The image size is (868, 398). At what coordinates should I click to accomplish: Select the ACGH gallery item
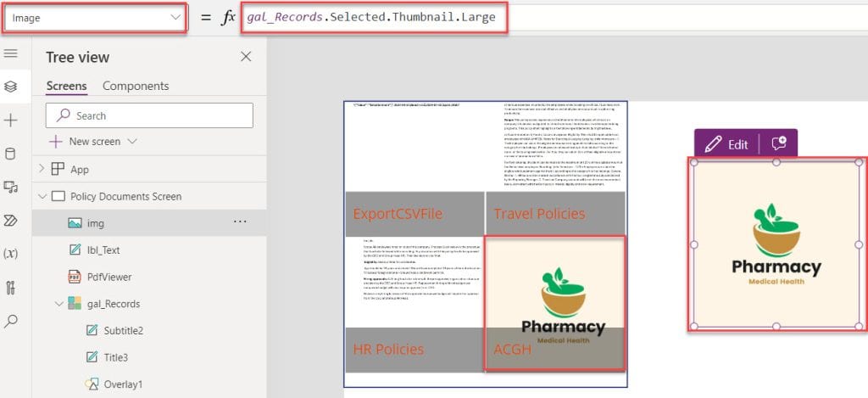click(555, 304)
